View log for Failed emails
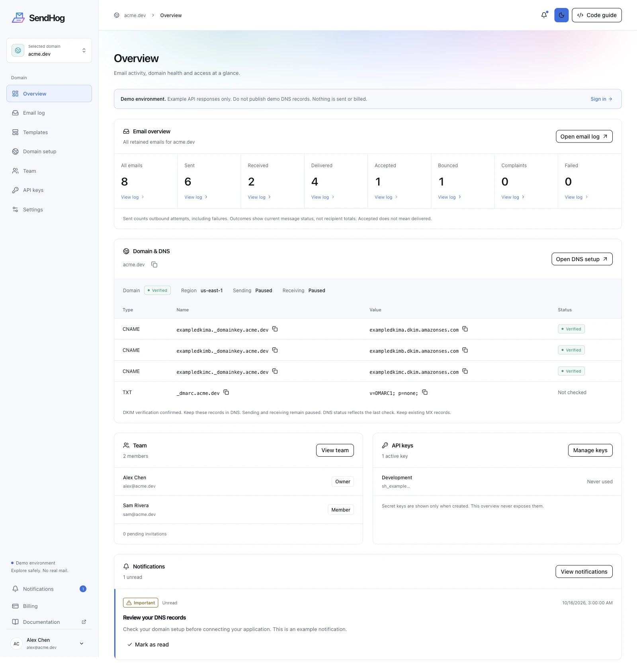637x672 pixels. coord(576,197)
